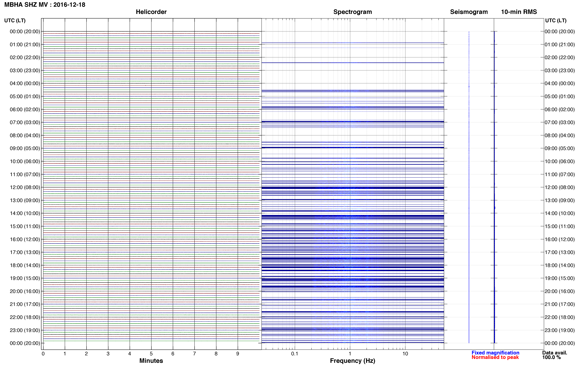Click the 100.0 % availability value

pyautogui.click(x=552, y=357)
